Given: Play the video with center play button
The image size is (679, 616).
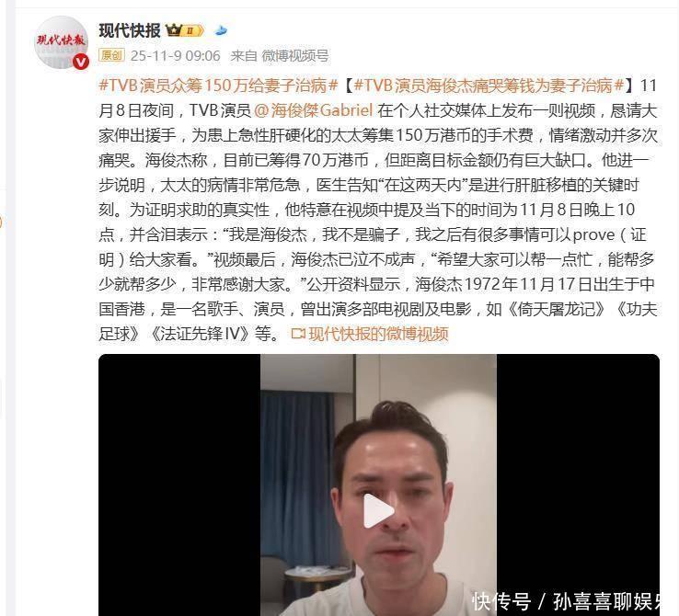Looking at the screenshot, I should click(x=378, y=511).
